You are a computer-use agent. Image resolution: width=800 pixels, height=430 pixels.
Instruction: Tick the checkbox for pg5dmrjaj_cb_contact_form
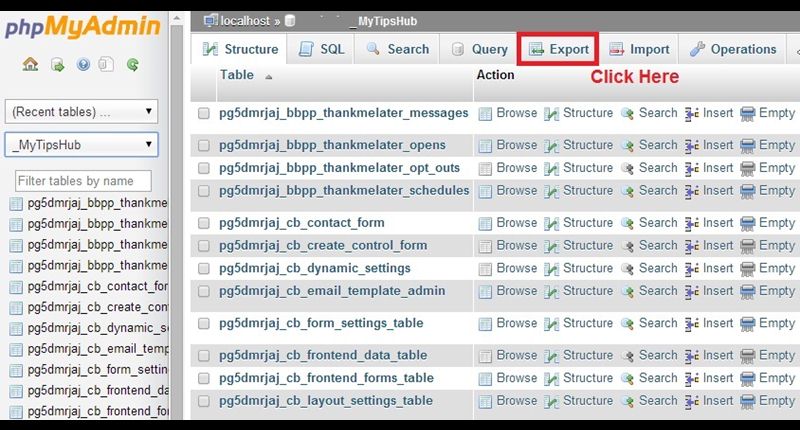pos(204,223)
